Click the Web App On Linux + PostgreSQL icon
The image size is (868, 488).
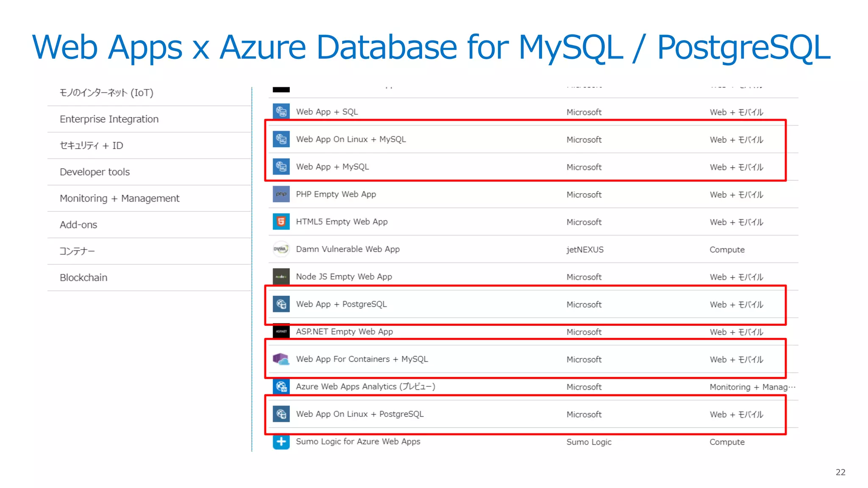(x=281, y=414)
